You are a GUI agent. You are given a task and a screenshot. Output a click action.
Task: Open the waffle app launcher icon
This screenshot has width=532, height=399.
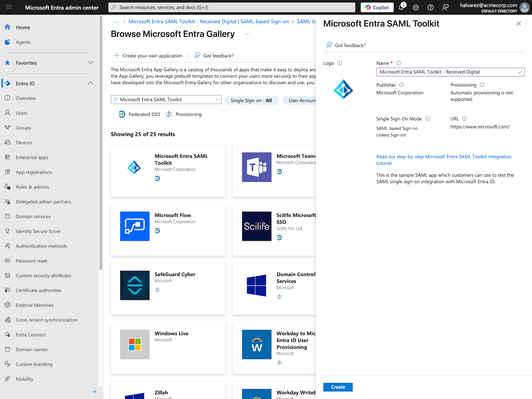(x=9, y=7)
